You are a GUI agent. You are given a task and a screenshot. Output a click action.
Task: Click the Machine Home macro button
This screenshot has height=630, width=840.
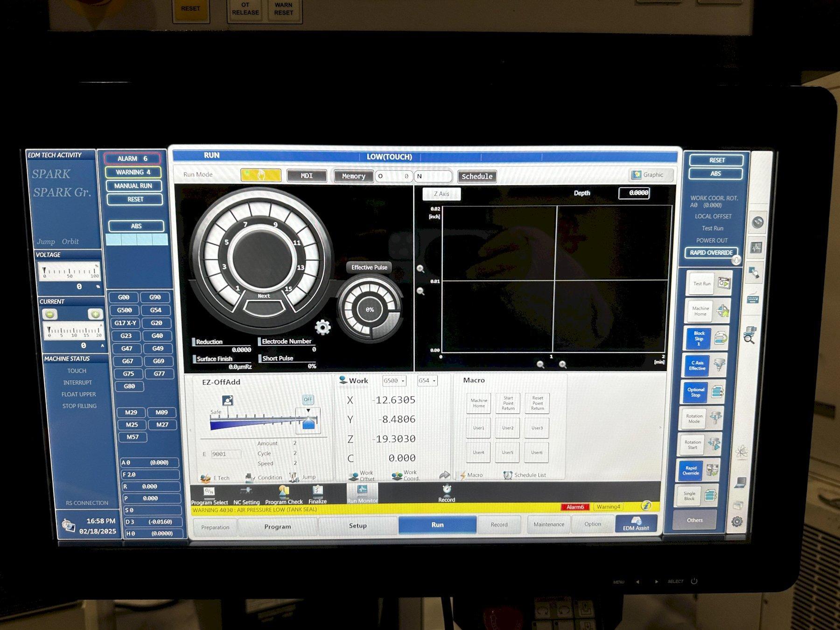pos(478,403)
